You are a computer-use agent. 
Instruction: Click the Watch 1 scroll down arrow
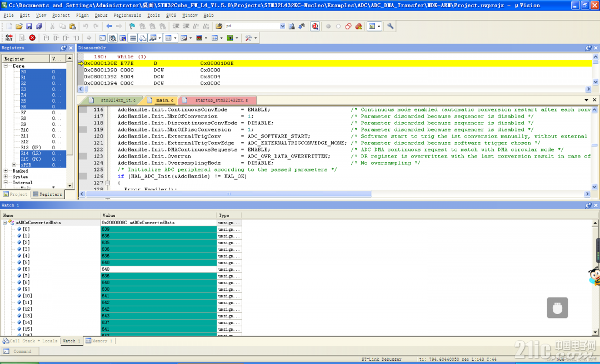point(595,332)
